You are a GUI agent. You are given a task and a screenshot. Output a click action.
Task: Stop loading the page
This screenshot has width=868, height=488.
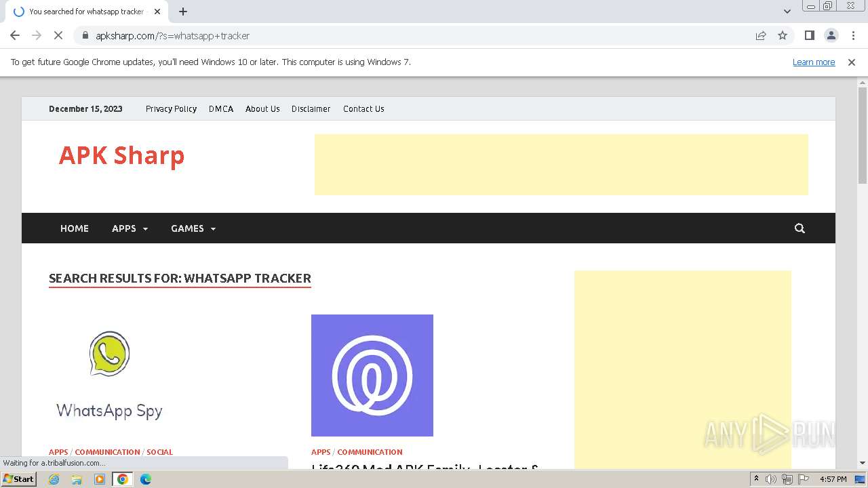coord(58,35)
